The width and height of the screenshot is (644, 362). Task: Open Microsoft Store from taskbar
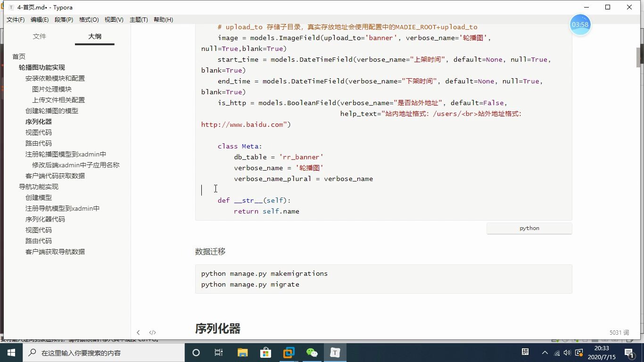pyautogui.click(x=265, y=353)
